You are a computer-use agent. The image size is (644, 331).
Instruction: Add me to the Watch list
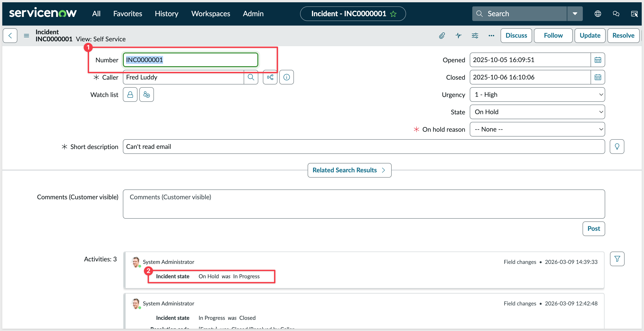[147, 95]
